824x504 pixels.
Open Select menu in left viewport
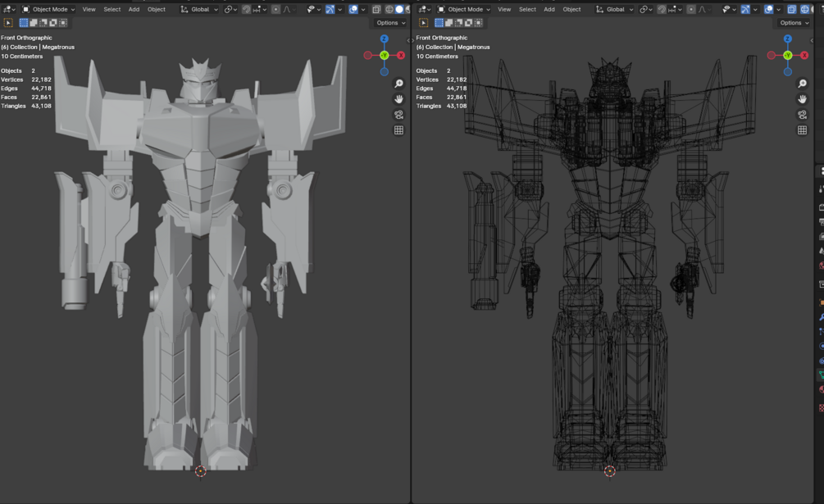point(112,10)
